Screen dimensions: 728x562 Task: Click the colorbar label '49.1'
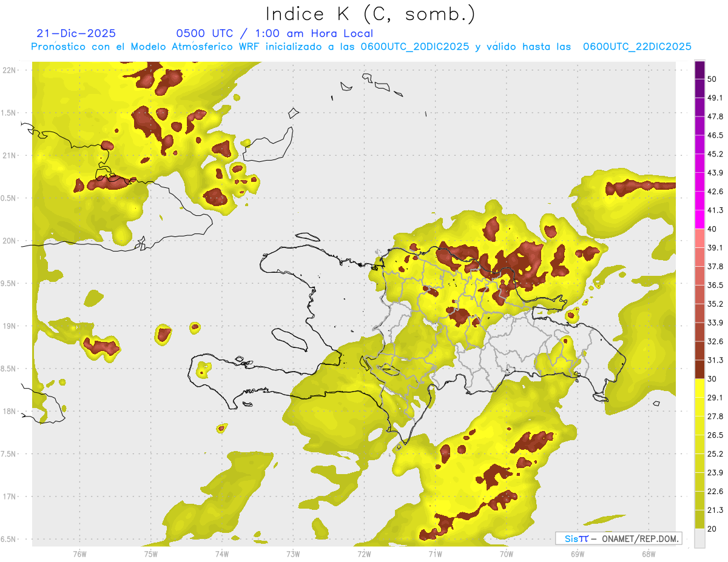(x=715, y=98)
